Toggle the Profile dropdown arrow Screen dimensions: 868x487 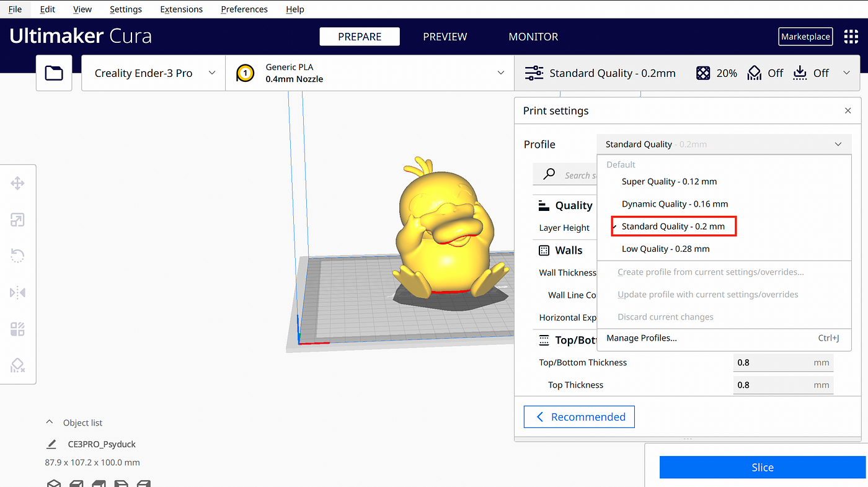click(x=838, y=145)
